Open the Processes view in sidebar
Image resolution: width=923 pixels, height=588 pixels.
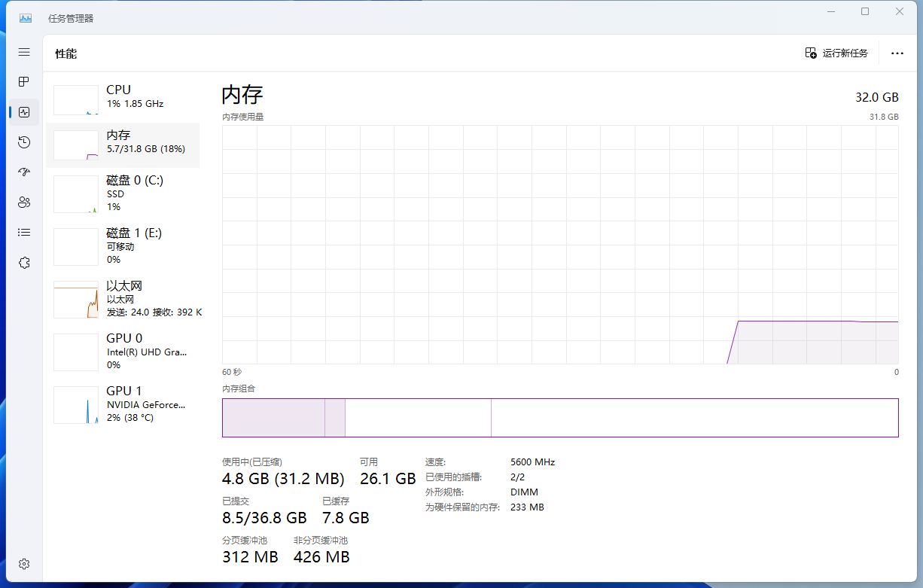click(23, 81)
